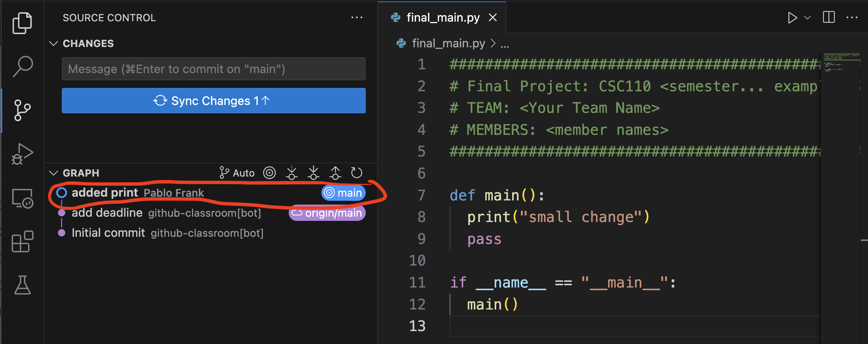
Task: Collapse the CHANGES section
Action: point(53,44)
